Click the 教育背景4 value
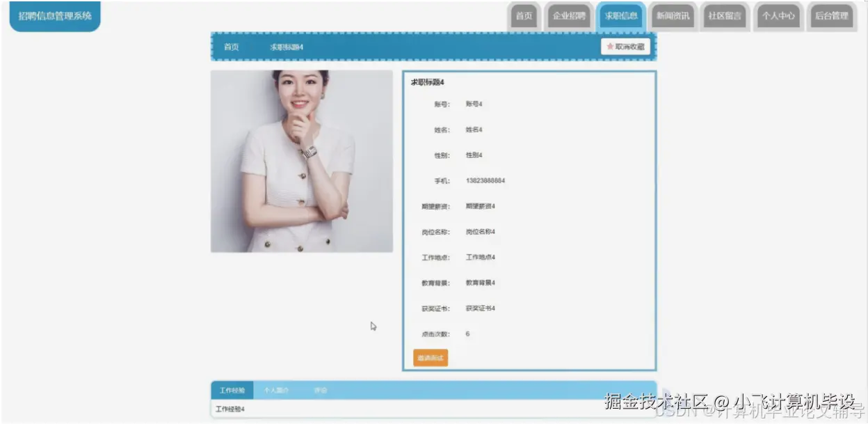 point(480,283)
